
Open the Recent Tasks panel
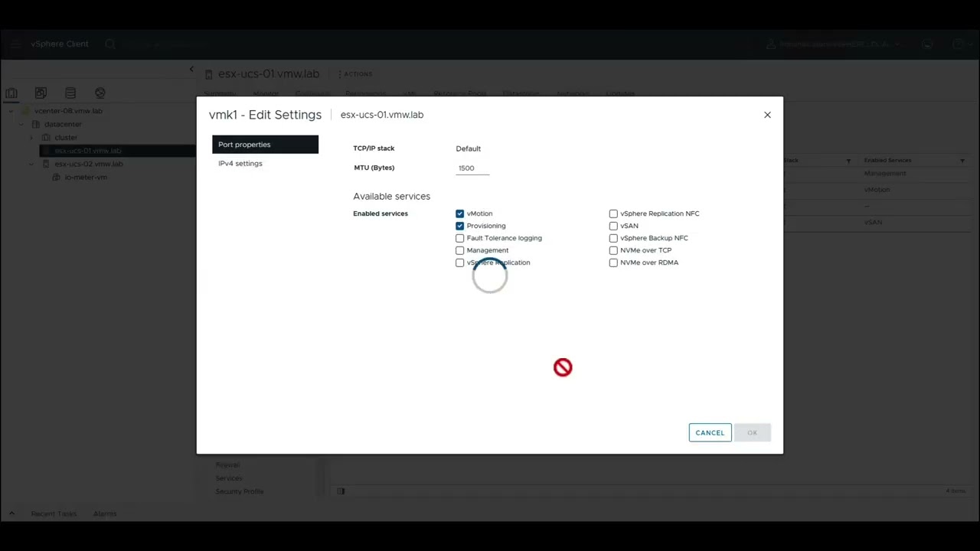click(54, 514)
